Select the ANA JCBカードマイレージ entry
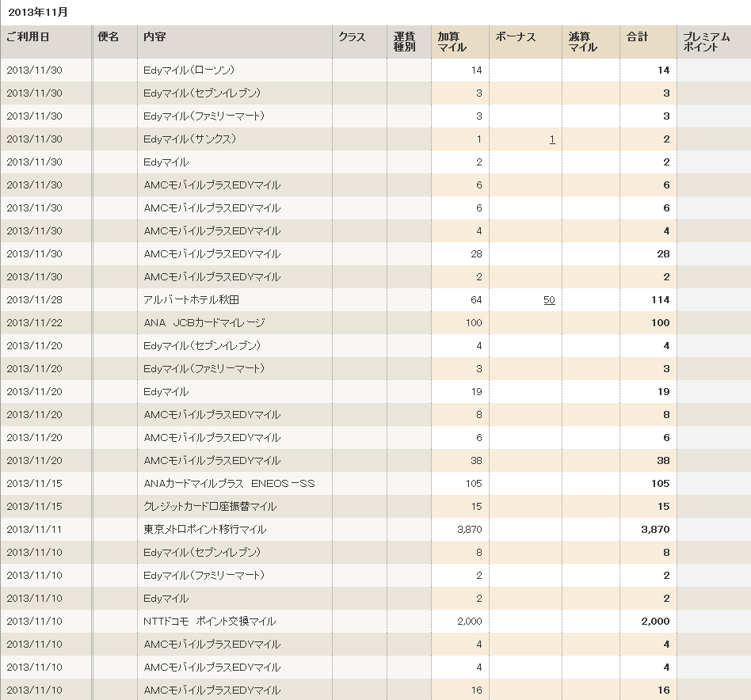 pyautogui.click(x=204, y=323)
